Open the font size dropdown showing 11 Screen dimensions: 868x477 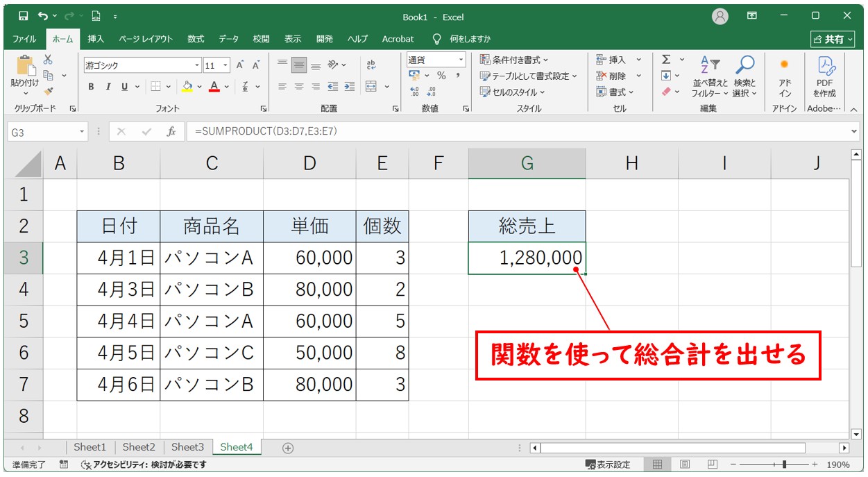click(x=227, y=65)
